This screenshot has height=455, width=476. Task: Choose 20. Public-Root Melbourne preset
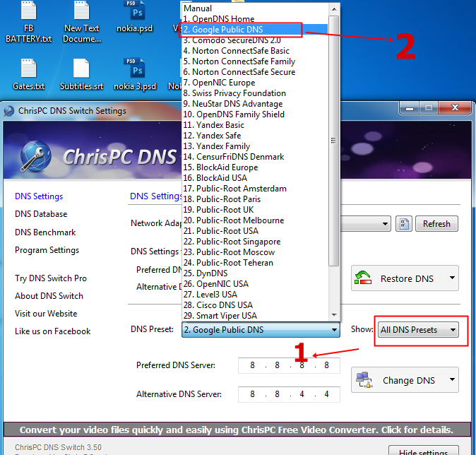pos(255,220)
